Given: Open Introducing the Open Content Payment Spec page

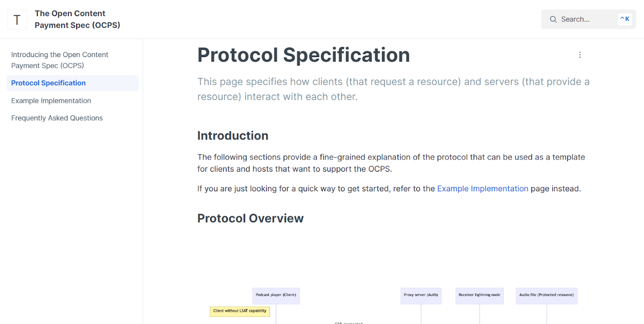Looking at the screenshot, I should [x=60, y=60].
